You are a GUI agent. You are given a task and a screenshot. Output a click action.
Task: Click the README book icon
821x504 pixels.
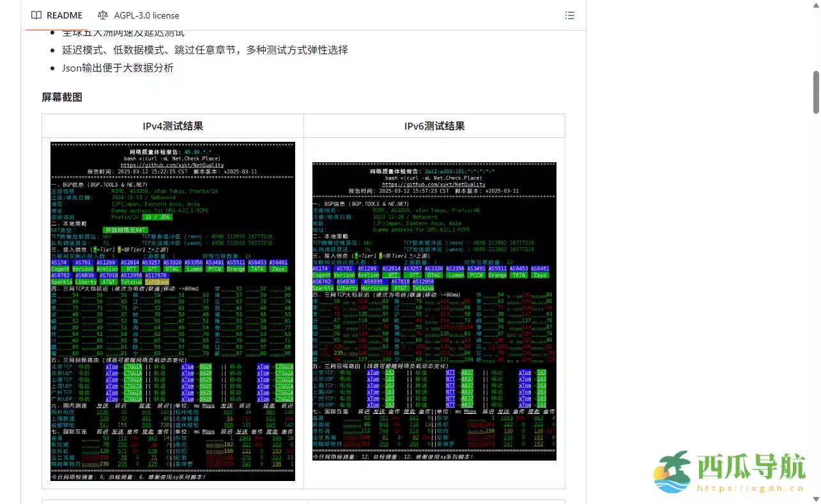point(36,15)
